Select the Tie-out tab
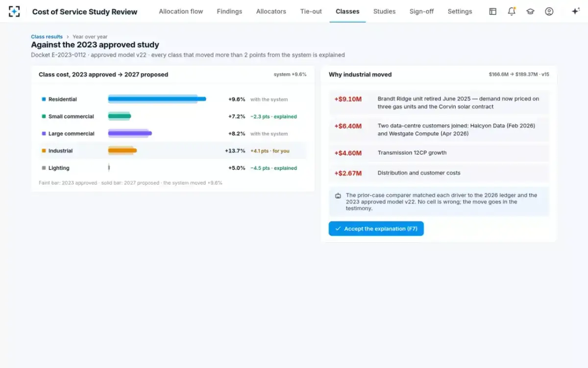Image resolution: width=588 pixels, height=368 pixels. tap(311, 11)
